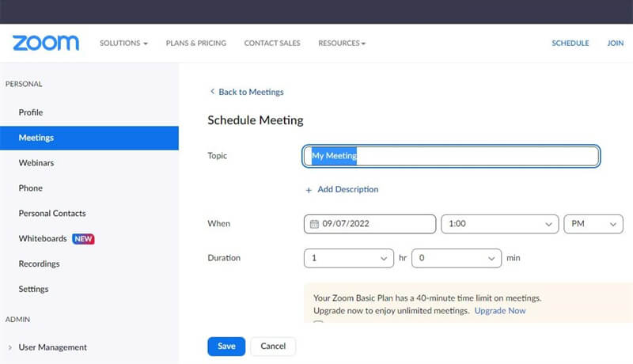Image resolution: width=633 pixels, height=364 pixels.
Task: Click the calendar icon in date field
Action: pyautogui.click(x=314, y=224)
